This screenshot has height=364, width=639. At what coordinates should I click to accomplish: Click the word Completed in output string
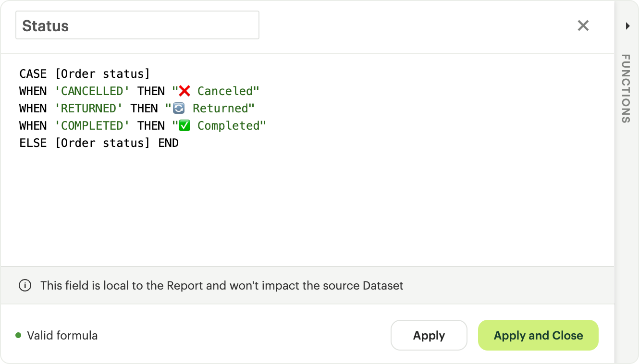(229, 126)
